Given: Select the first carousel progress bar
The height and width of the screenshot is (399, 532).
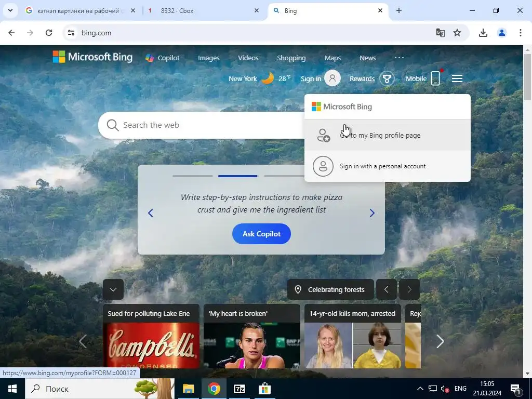Looking at the screenshot, I should (192, 176).
